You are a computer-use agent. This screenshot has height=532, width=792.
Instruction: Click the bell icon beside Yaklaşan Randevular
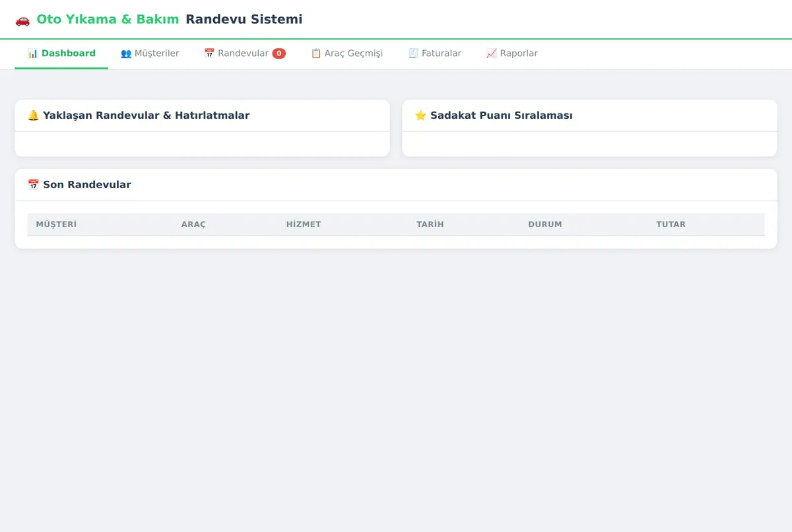(x=34, y=116)
